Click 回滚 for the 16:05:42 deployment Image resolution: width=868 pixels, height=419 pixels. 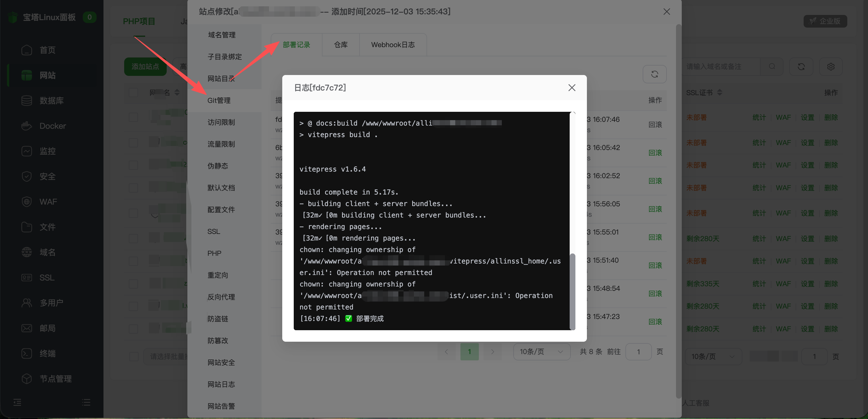pyautogui.click(x=655, y=153)
